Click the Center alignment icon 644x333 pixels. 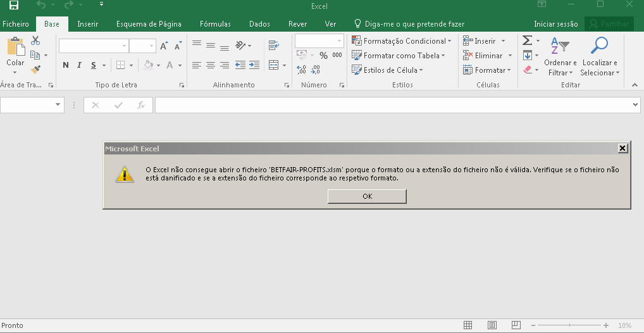tap(211, 65)
